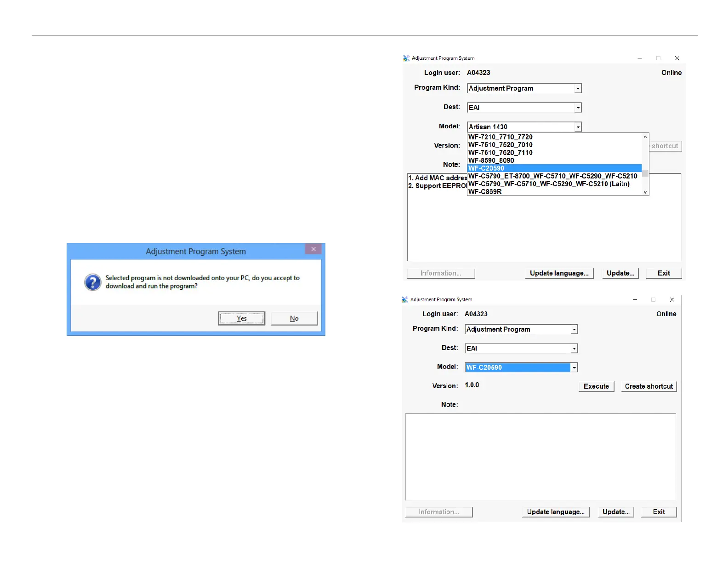
Task: Maximize the upper Adjustment Program System window
Action: coord(658,58)
